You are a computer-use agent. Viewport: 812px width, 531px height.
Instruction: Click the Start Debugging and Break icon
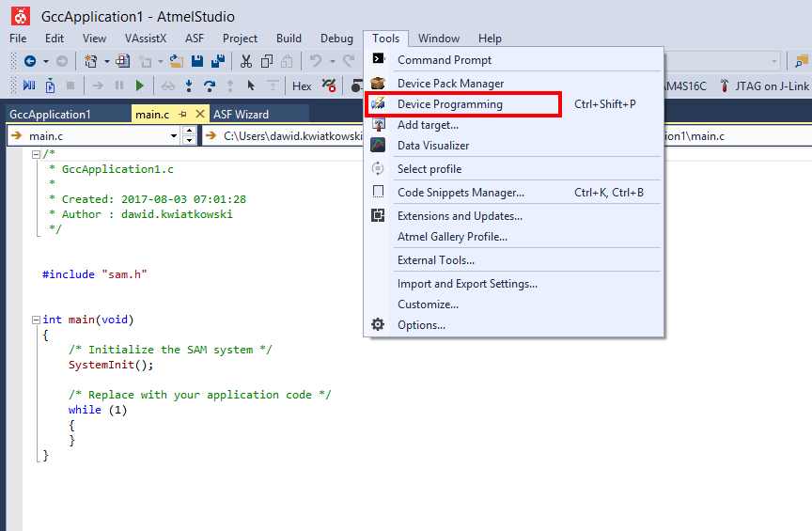(29, 85)
